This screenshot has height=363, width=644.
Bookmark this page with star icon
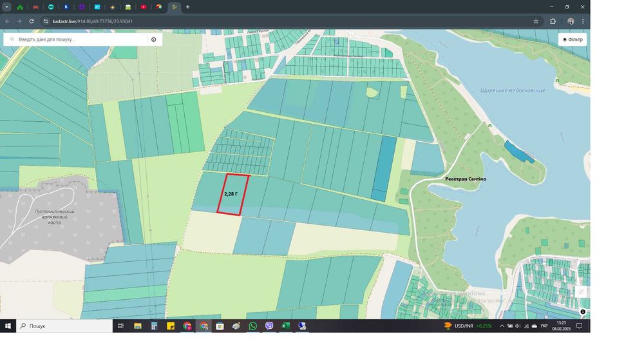point(536,21)
